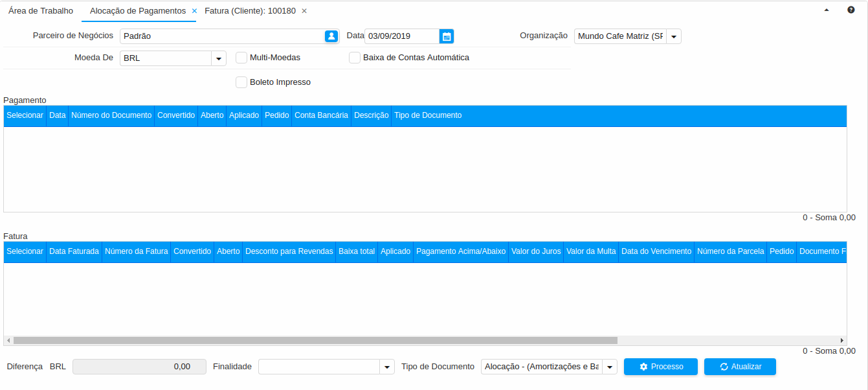Close the Alocação de Pagamentos tab
This screenshot has height=390, width=868.
pos(194,11)
